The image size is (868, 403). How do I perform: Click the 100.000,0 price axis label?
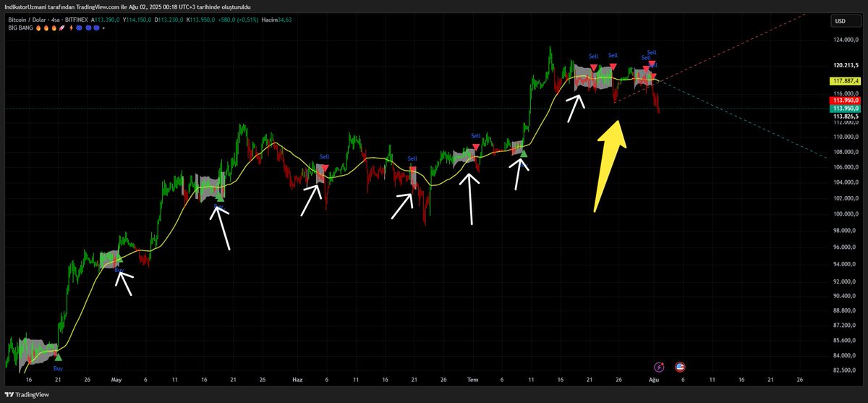846,214
